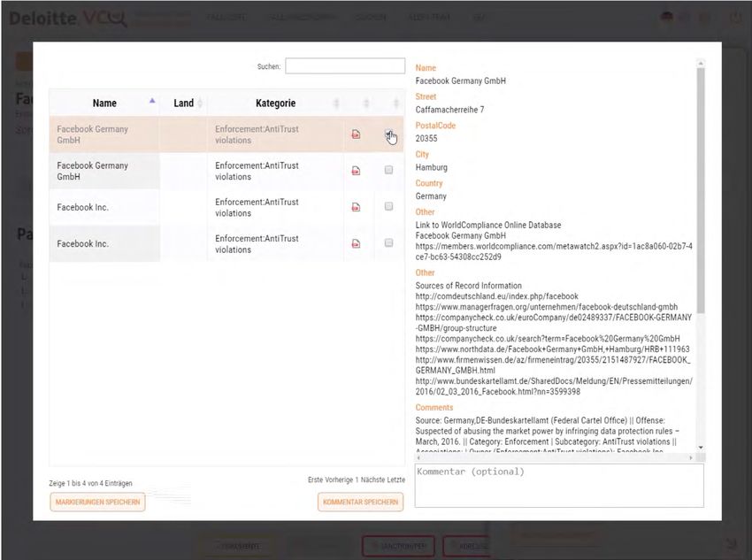Sort by the checkbox column arrows
This screenshot has height=560, width=752.
pyautogui.click(x=396, y=104)
